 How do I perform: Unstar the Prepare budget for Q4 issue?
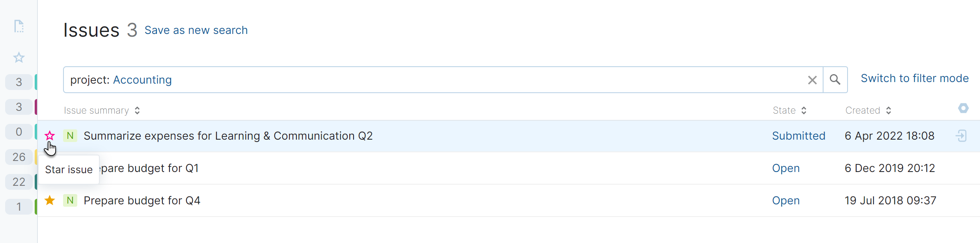(50, 200)
